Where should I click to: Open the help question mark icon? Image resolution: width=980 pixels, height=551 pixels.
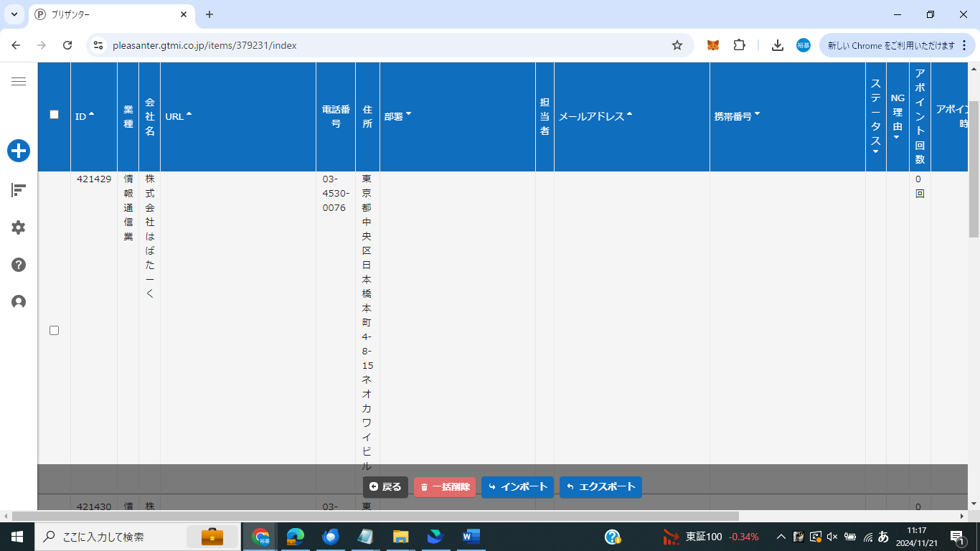(19, 265)
